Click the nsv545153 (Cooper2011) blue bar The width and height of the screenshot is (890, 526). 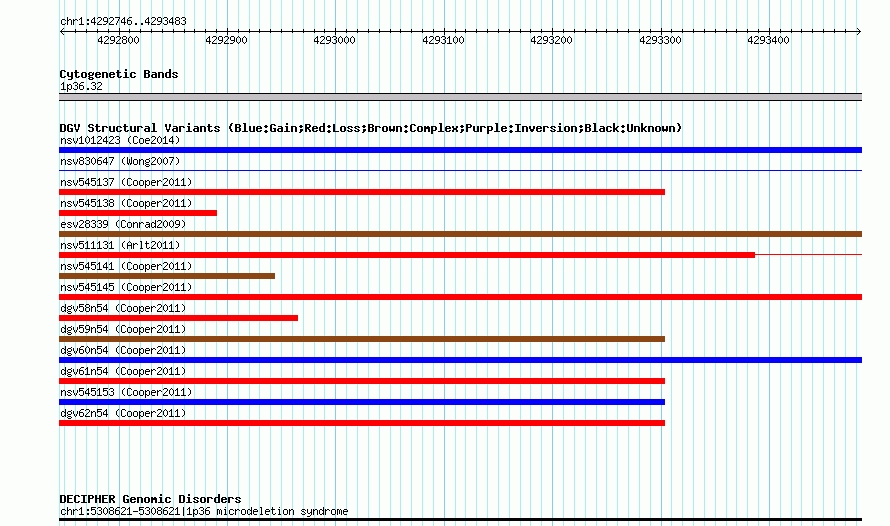pyautogui.click(x=362, y=402)
